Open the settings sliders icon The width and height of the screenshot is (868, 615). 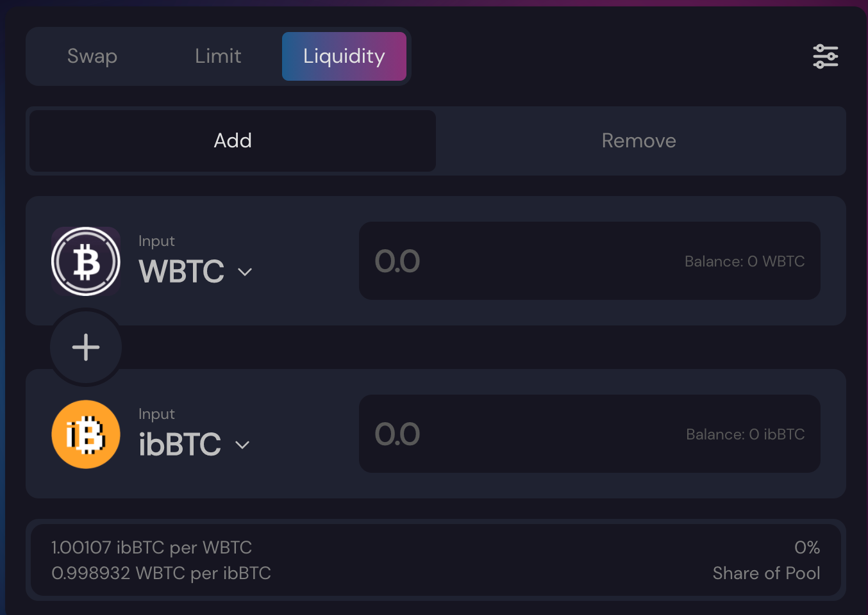(x=825, y=56)
